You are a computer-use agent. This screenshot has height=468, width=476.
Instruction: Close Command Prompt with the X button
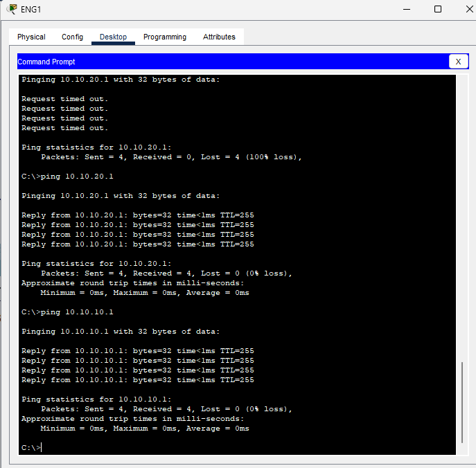point(458,62)
